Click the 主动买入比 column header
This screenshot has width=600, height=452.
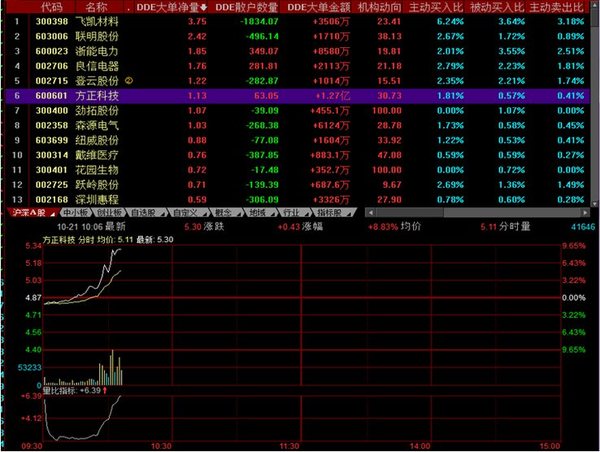(436, 7)
